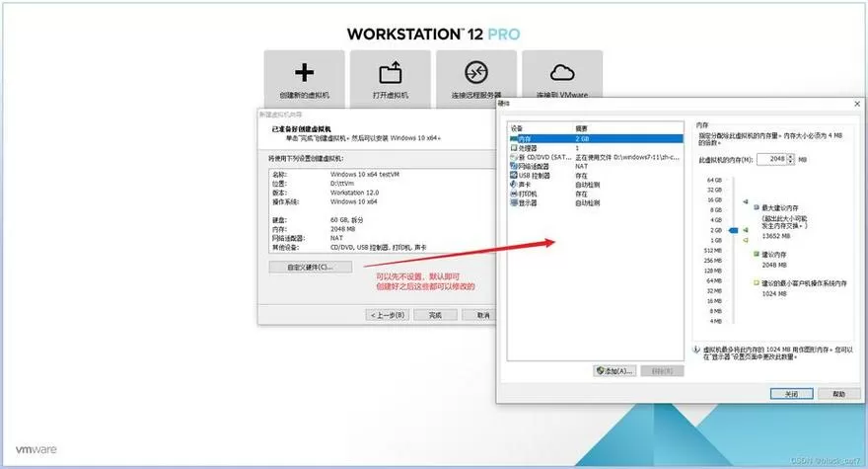Click the 8 GB label on memory scale
The image size is (868, 469).
[x=716, y=210]
